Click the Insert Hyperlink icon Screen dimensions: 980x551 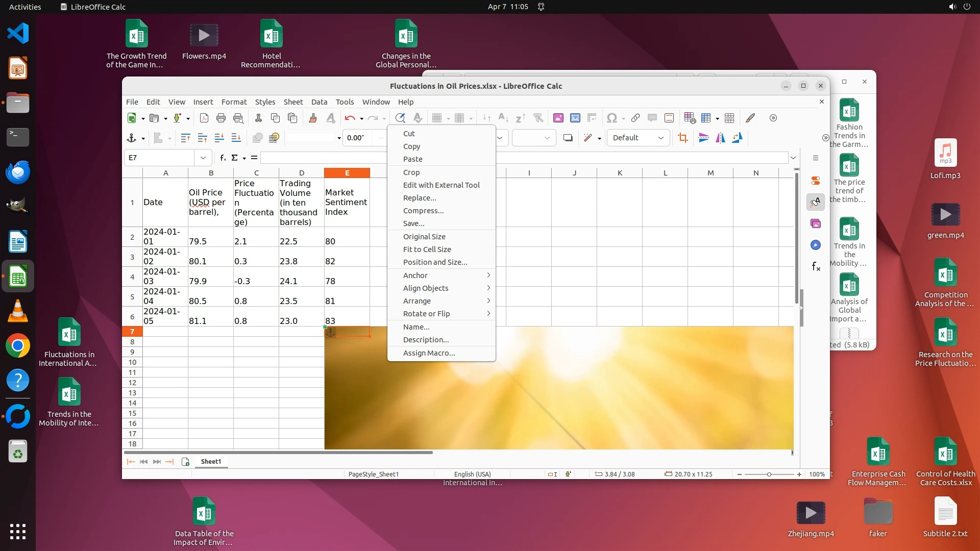pyautogui.click(x=635, y=118)
